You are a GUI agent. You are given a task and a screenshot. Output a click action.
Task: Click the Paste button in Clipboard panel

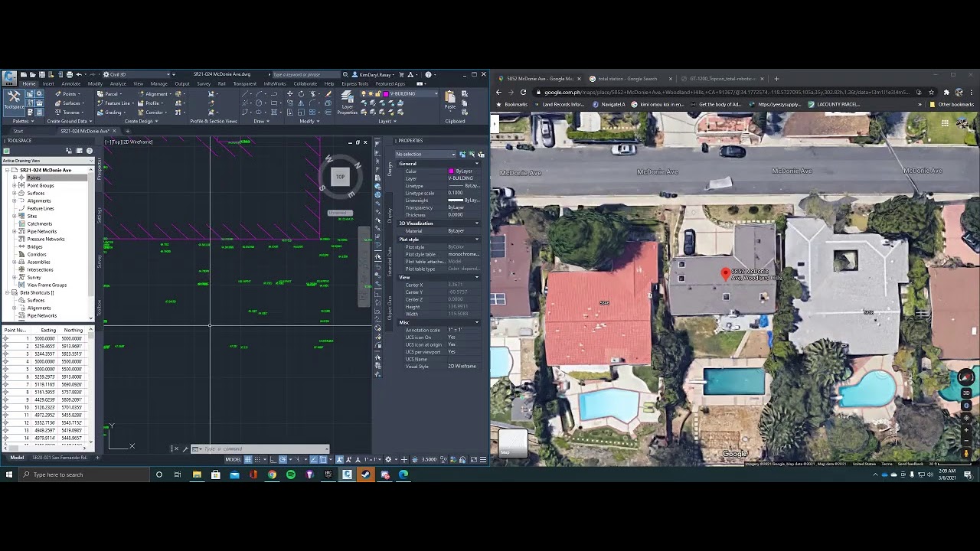pyautogui.click(x=450, y=100)
